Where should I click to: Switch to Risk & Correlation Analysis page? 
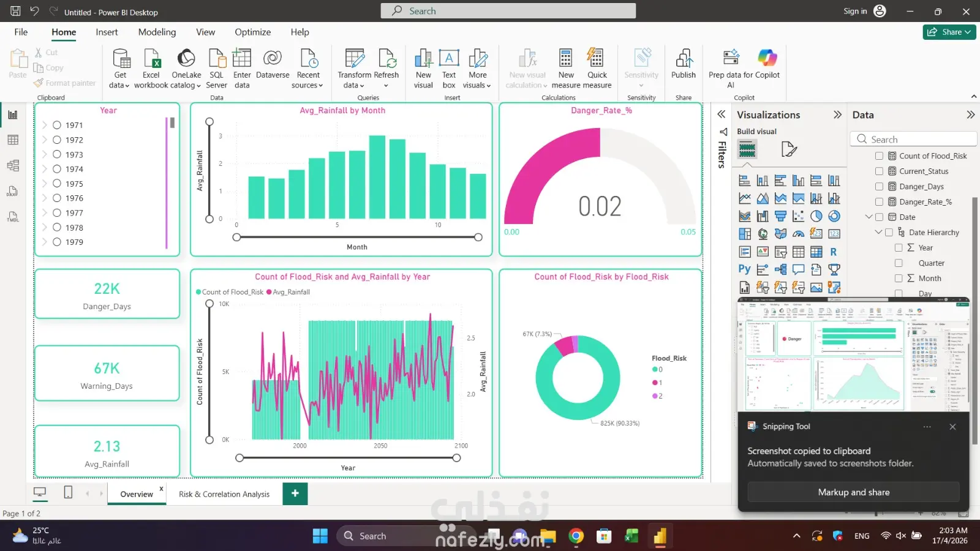tap(224, 494)
